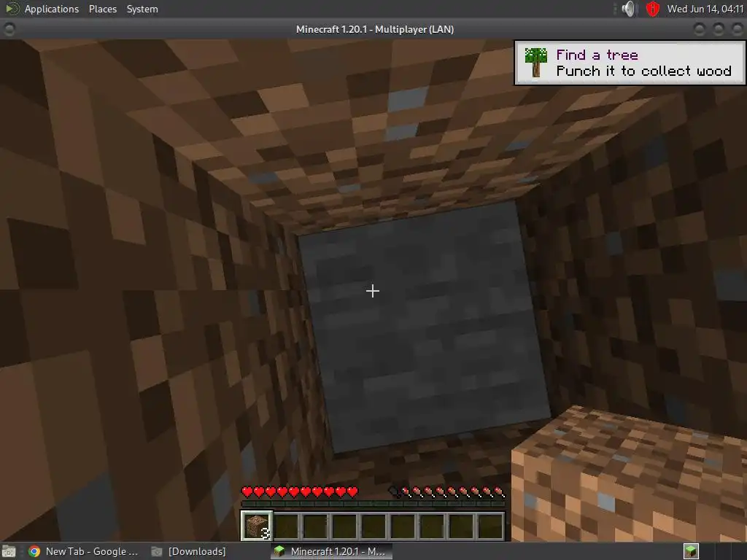This screenshot has height=560, width=747.
Task: Click the experience bar above the hotbar
Action: (373, 503)
